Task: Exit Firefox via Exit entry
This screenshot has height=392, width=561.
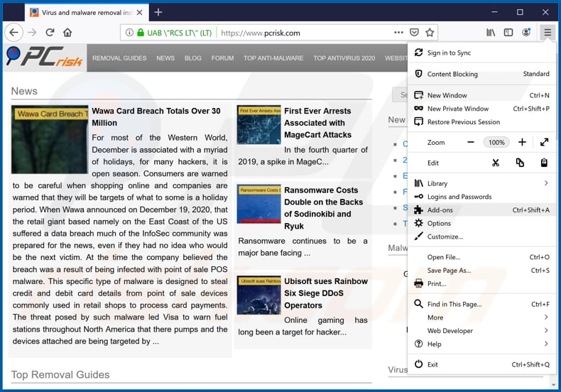Action: point(481,364)
